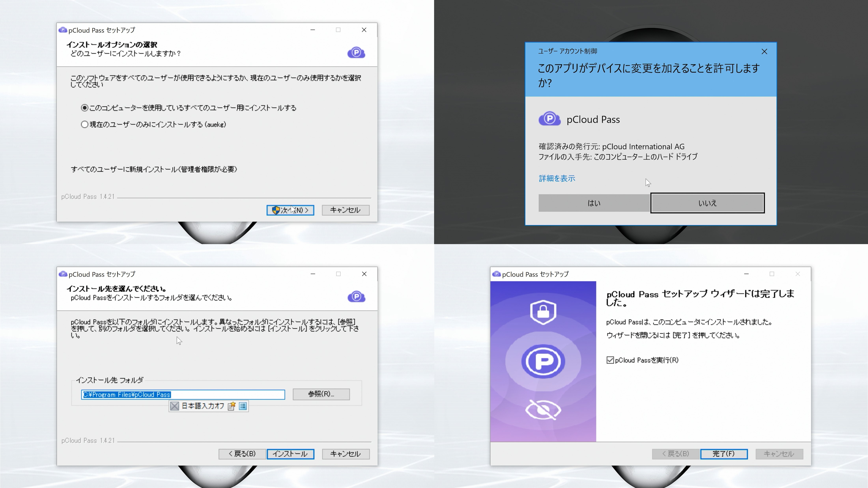
Task: Minimize the install location setup window
Action: pos(313,274)
